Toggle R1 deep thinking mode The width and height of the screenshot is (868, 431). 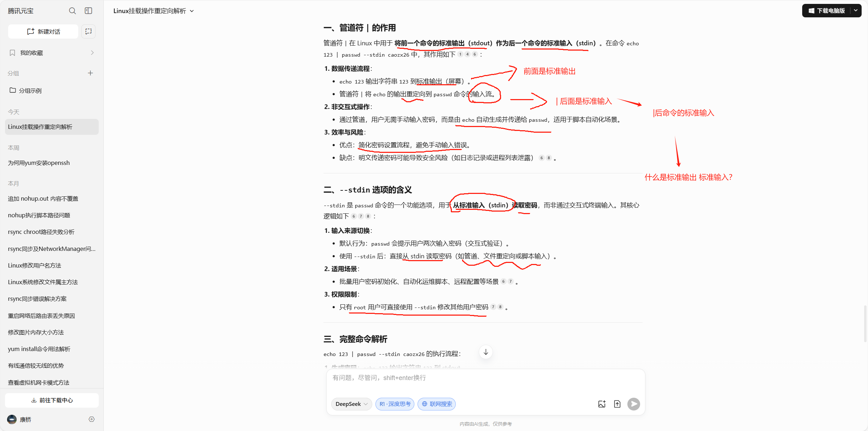point(395,404)
